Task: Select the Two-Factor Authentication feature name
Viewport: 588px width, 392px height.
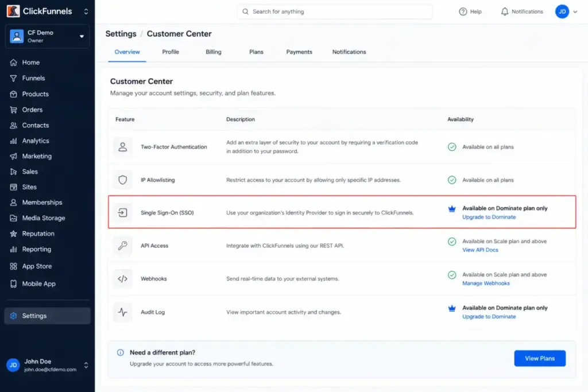Action: coord(173,147)
